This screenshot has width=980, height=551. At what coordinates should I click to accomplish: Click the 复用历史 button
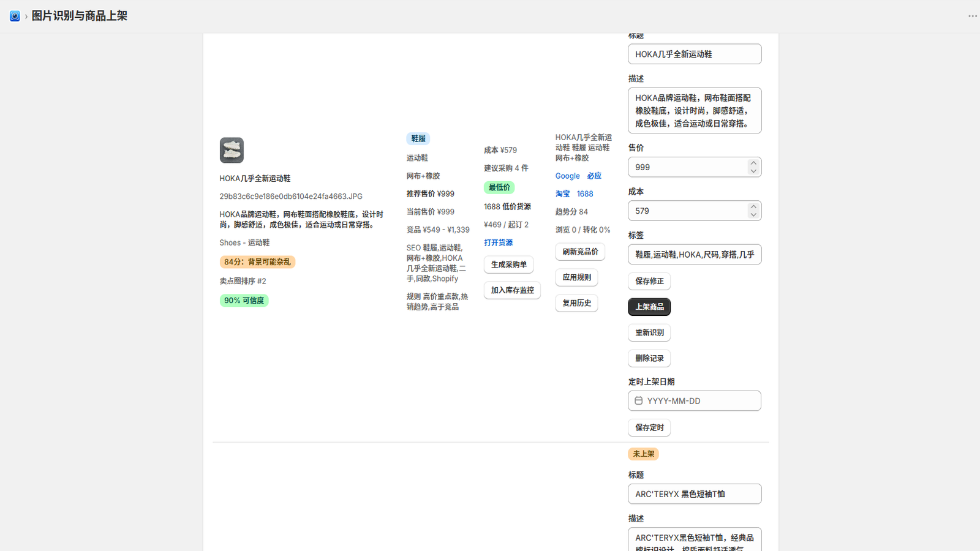pyautogui.click(x=576, y=303)
